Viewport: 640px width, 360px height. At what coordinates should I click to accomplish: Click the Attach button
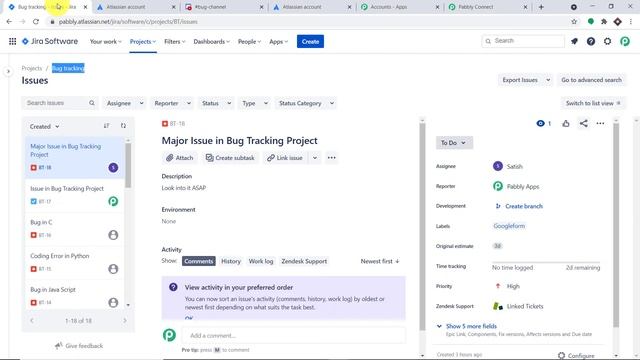180,158
